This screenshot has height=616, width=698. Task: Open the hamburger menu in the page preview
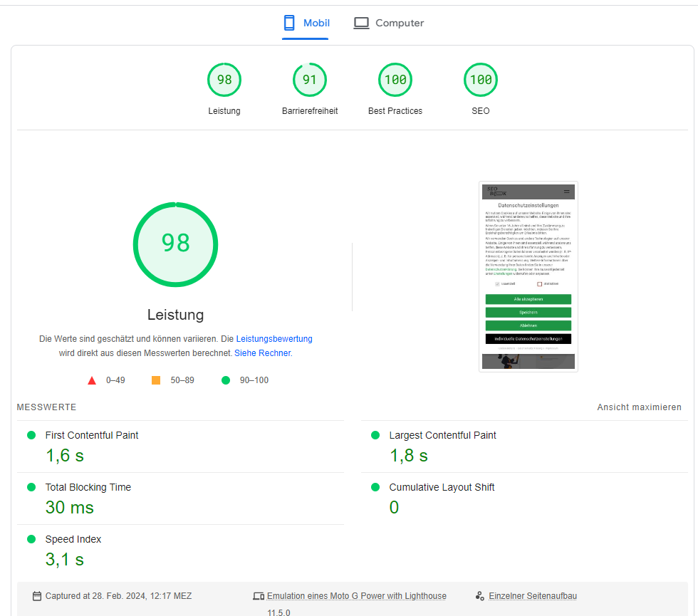[x=566, y=191]
